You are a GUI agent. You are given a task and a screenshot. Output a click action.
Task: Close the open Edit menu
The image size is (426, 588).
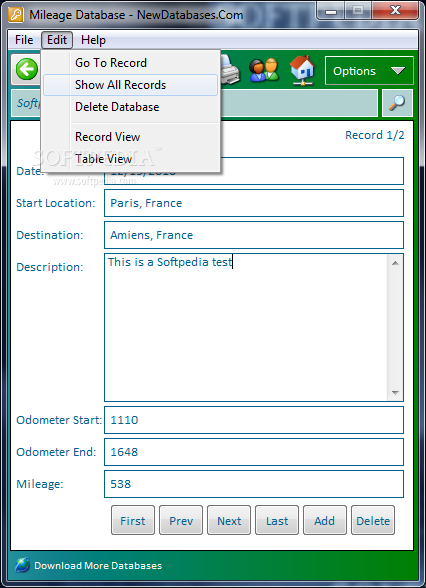57,40
